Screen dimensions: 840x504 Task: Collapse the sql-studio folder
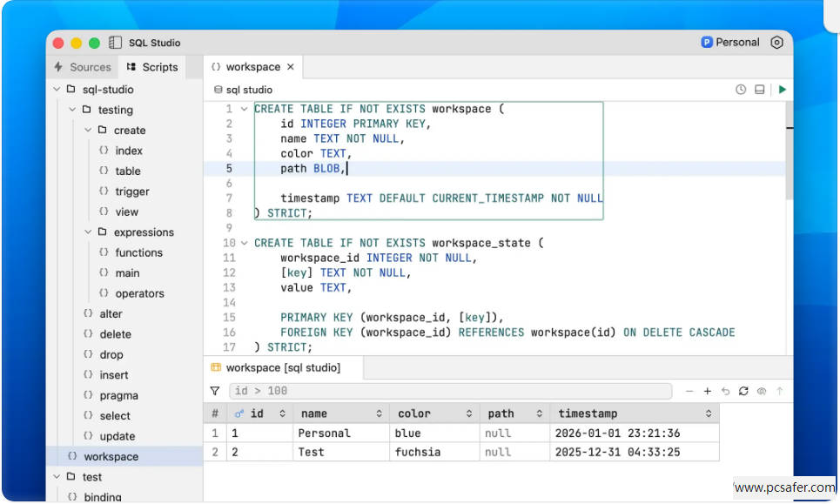[57, 90]
